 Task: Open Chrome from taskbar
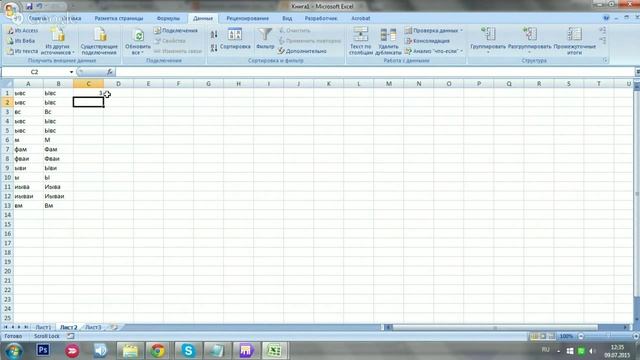[x=158, y=351]
